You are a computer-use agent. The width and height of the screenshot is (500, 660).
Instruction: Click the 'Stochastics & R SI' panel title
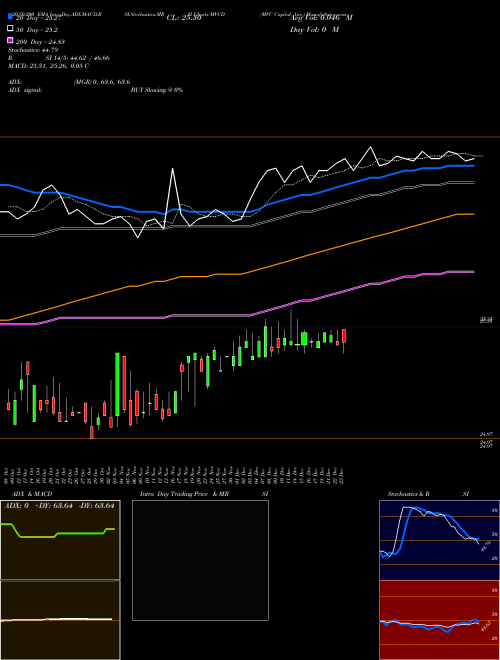click(x=428, y=494)
